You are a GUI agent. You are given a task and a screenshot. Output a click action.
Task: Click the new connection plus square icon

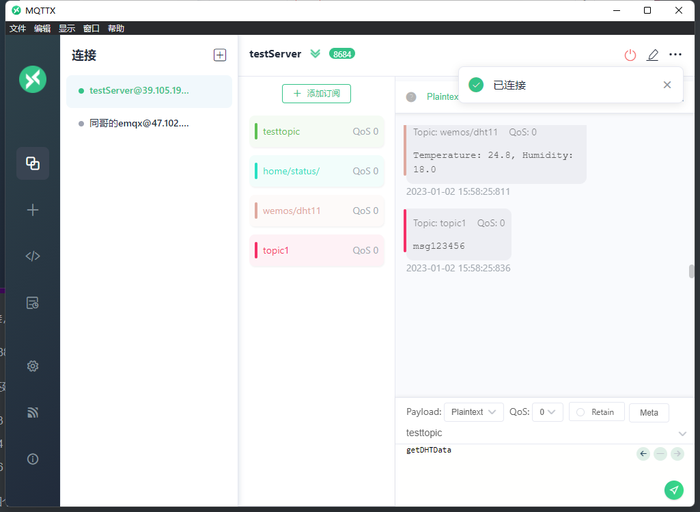(x=220, y=55)
